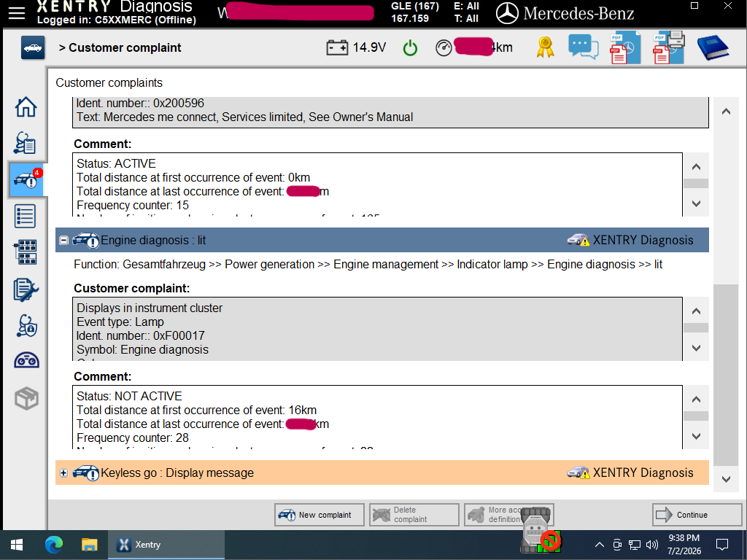Click the Continue button
747x560 pixels.
click(697, 515)
